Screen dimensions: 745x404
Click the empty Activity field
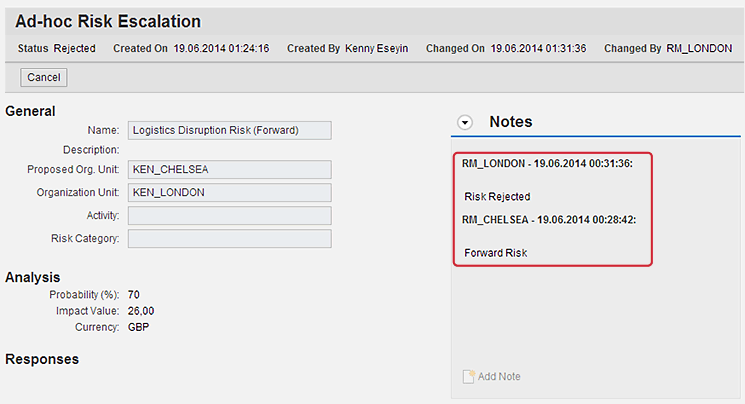pos(229,215)
